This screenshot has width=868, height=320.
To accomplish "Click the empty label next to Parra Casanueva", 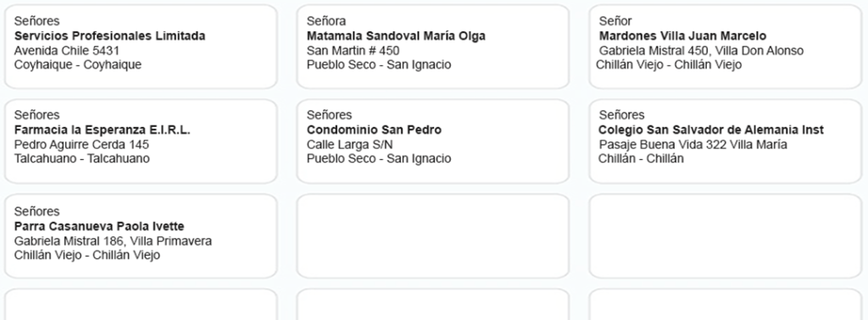I will click(433, 236).
